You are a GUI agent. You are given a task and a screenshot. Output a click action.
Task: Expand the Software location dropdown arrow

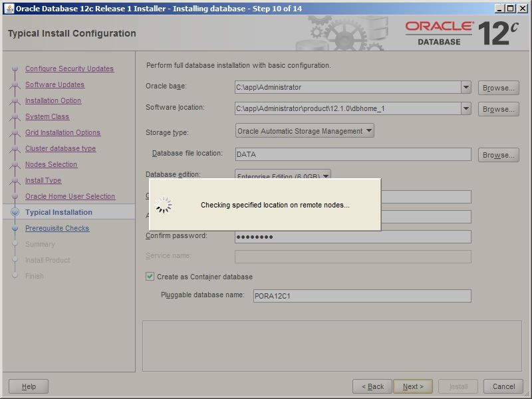[466, 108]
